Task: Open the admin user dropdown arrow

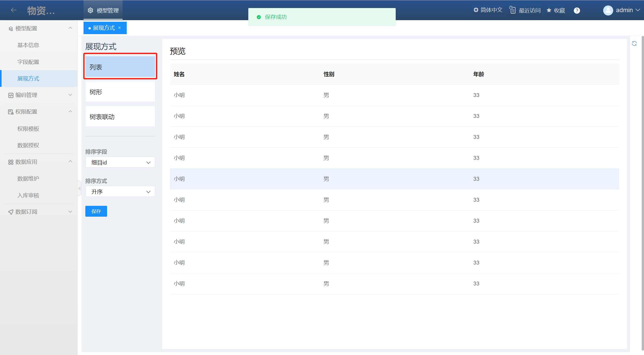Action: click(638, 10)
